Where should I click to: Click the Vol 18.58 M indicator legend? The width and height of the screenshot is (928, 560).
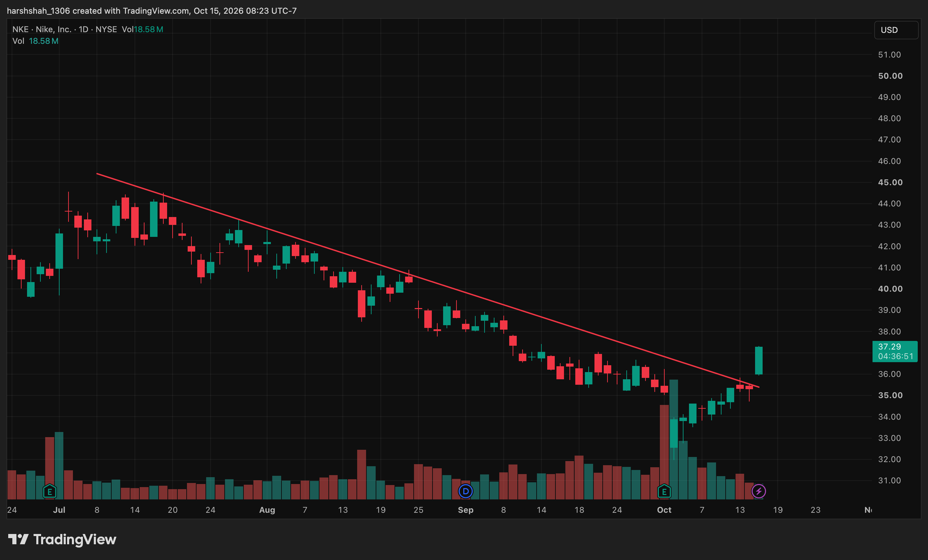coord(35,41)
